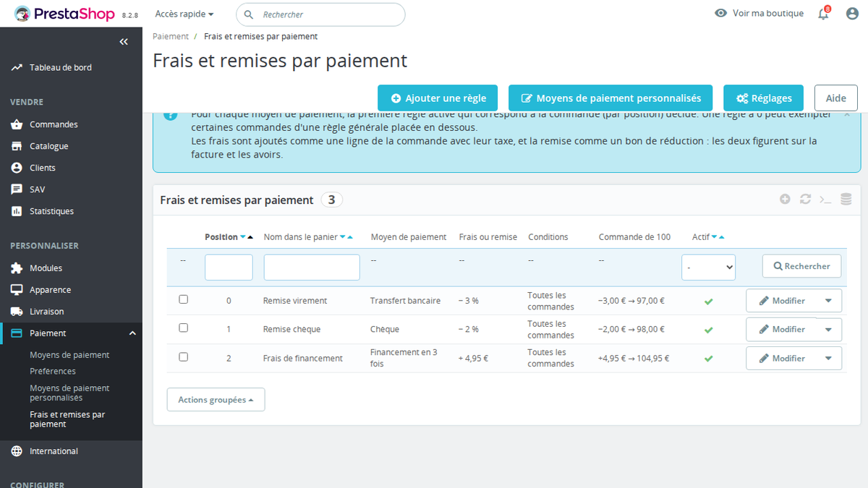Click the Rechercher filter button
The image size is (868, 488).
coord(801,266)
